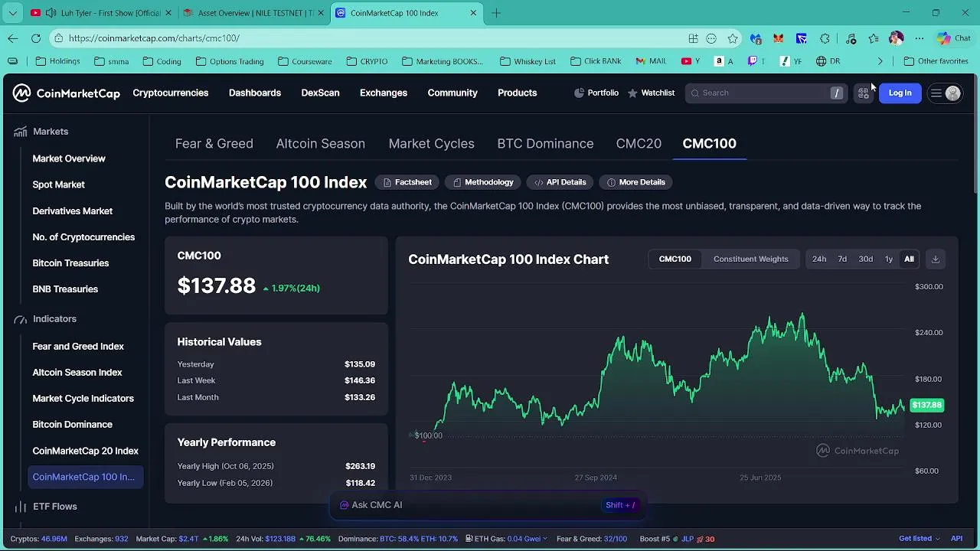The height and width of the screenshot is (551, 980).
Task: Switch to Altcoin Season tab
Action: pyautogui.click(x=320, y=144)
